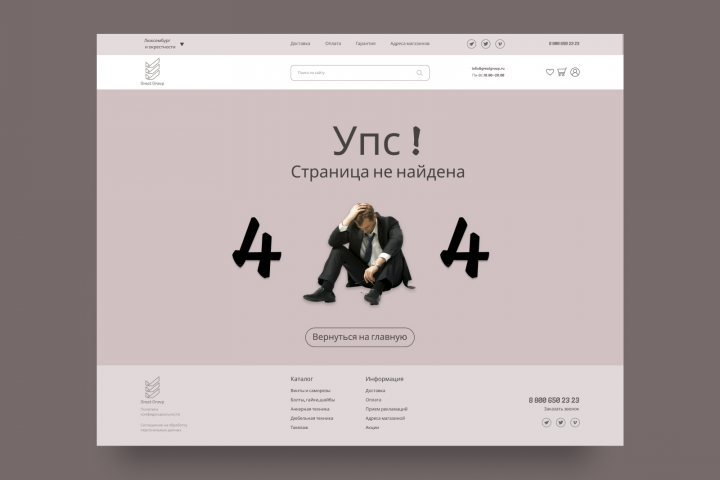Click the footer phone number 8 800 650 23 23
The image size is (720, 480).
coord(554,400)
